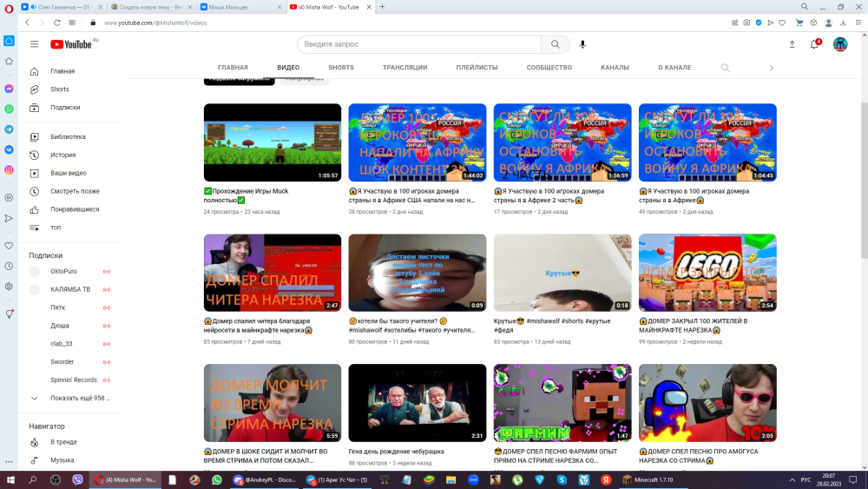Switch to ГЛАВНАЯ channel tab

(x=233, y=68)
